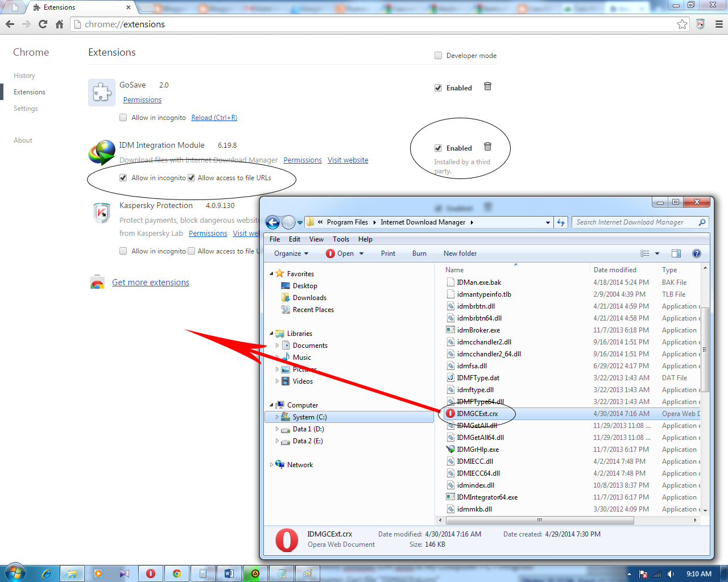Launch Internet Explorer from the taskbar

coord(47,573)
